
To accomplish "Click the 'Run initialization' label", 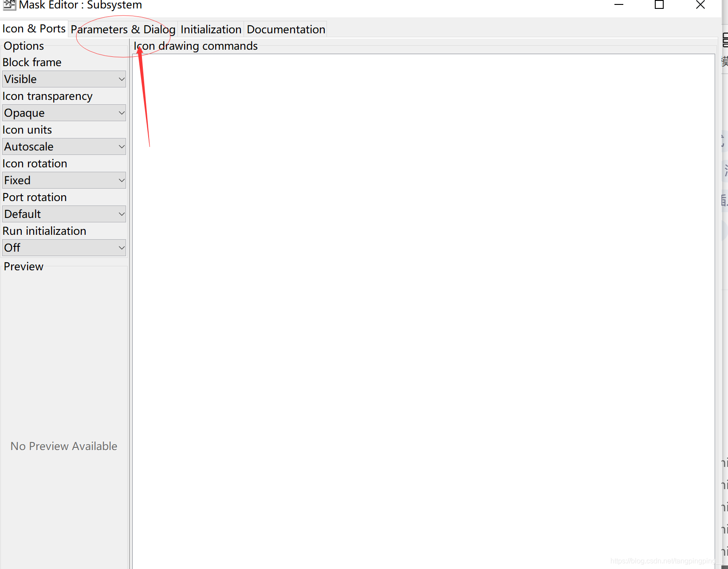I will point(44,231).
